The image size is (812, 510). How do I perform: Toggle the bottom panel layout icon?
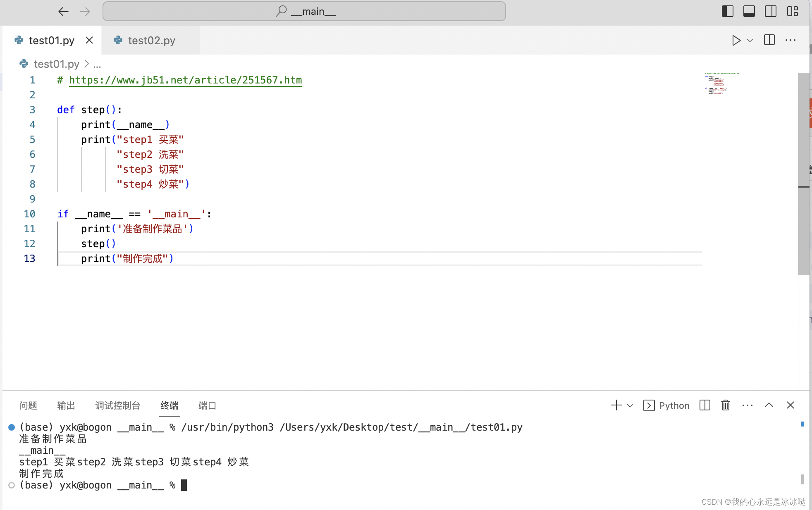(x=749, y=11)
